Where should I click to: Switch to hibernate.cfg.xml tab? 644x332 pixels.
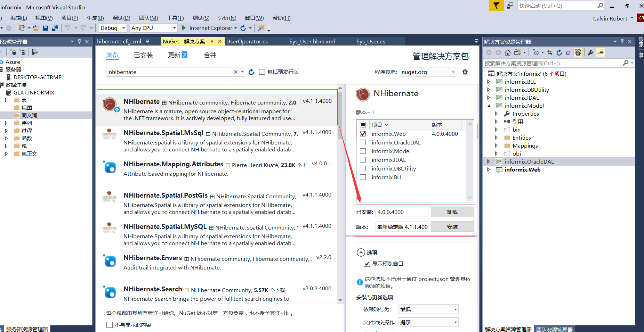point(119,41)
